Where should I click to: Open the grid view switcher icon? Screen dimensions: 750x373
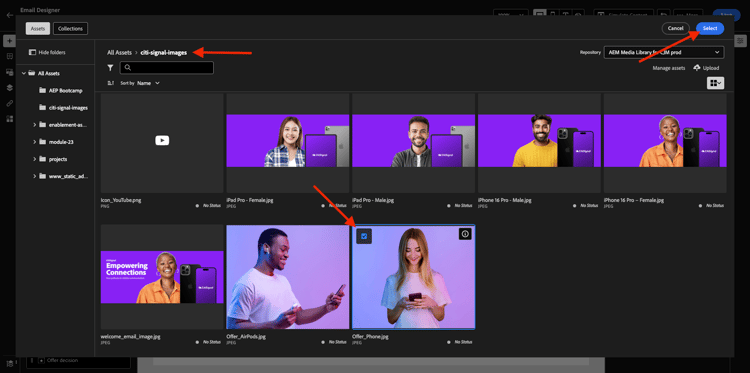point(715,83)
